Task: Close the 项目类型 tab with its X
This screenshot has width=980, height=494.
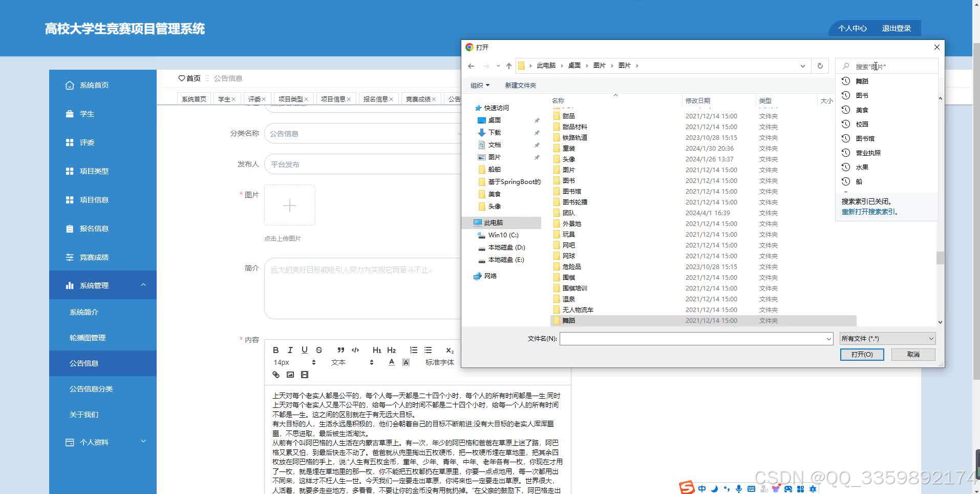Action: coord(306,99)
